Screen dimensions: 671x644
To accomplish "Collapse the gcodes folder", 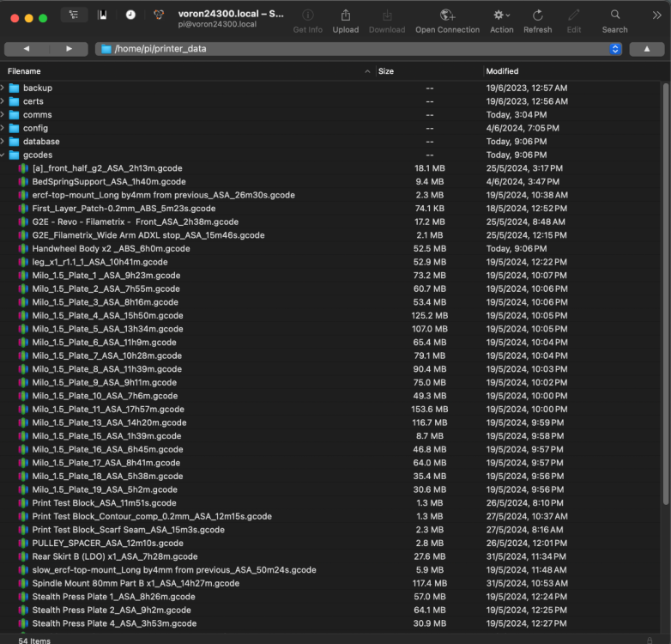I will pyautogui.click(x=3, y=155).
